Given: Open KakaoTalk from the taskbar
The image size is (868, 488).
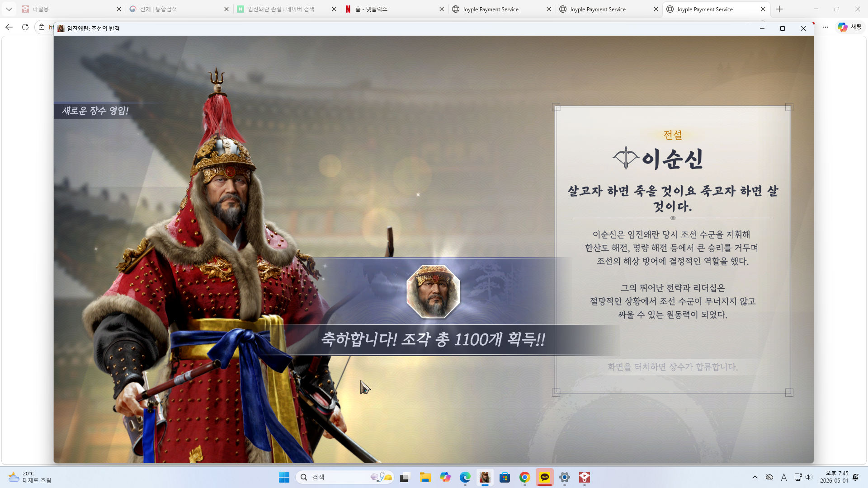Looking at the screenshot, I should point(545,477).
